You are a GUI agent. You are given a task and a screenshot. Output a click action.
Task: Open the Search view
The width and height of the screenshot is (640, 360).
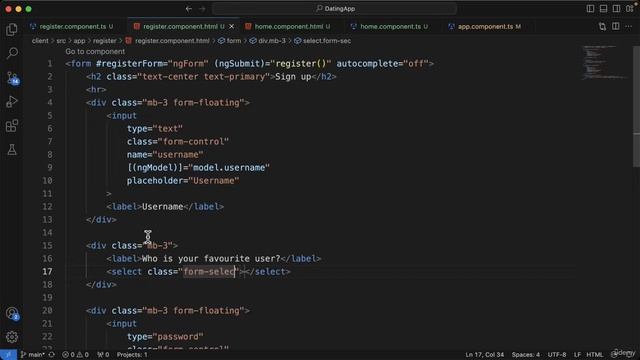coord(12,53)
